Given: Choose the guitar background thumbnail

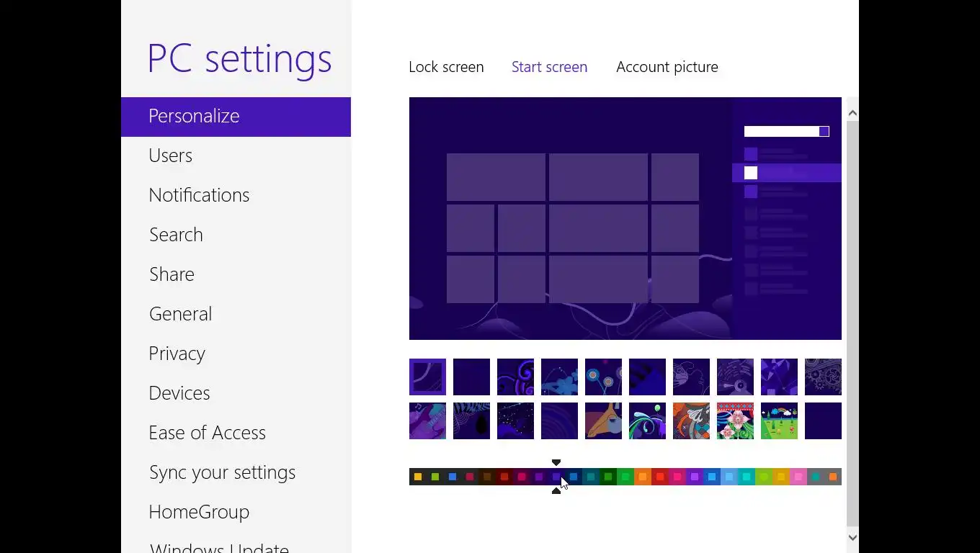Looking at the screenshot, I should tap(427, 421).
